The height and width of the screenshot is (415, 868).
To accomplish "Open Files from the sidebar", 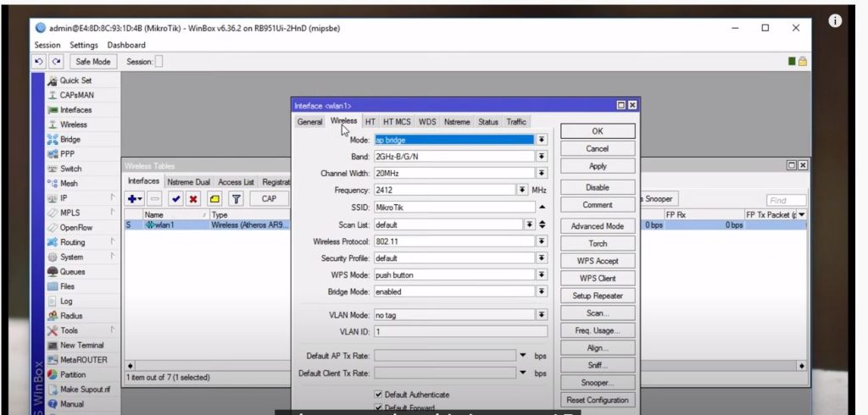I will 68,286.
